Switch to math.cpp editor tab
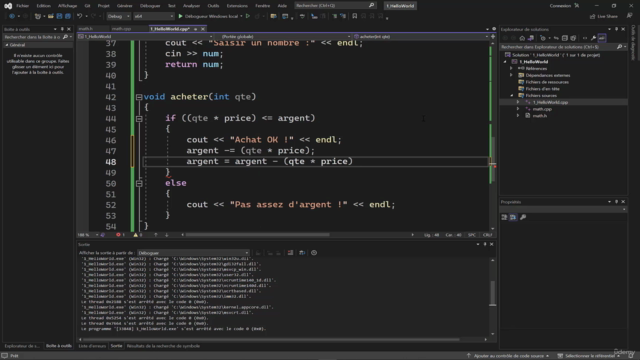This screenshot has width=640, height=360. tap(121, 29)
